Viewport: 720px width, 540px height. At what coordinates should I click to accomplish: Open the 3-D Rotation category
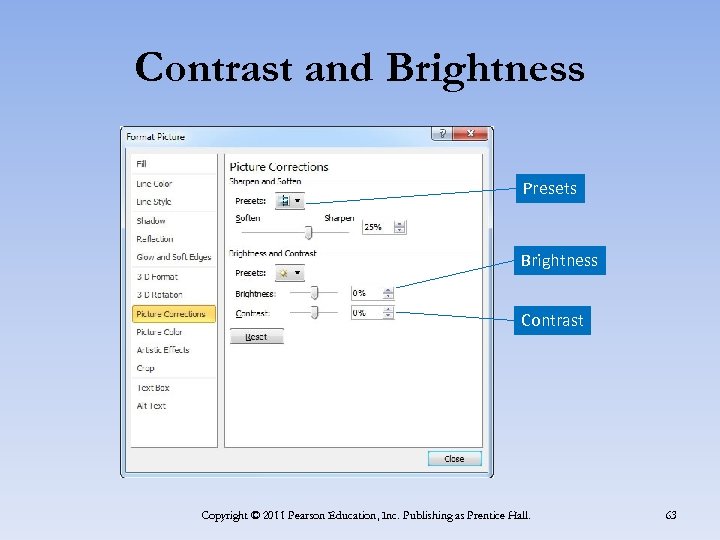[x=159, y=295]
